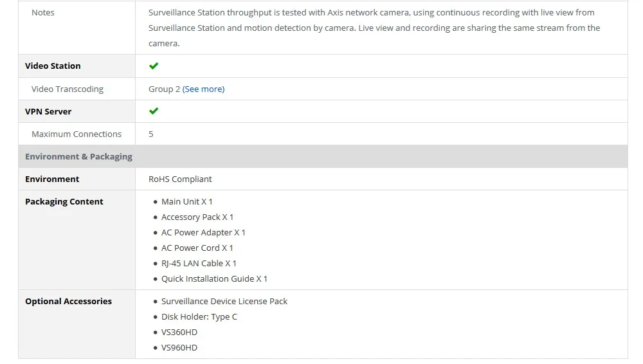The height and width of the screenshot is (364, 643).
Task: Click the Environment & Packaging section header
Action: [78, 157]
